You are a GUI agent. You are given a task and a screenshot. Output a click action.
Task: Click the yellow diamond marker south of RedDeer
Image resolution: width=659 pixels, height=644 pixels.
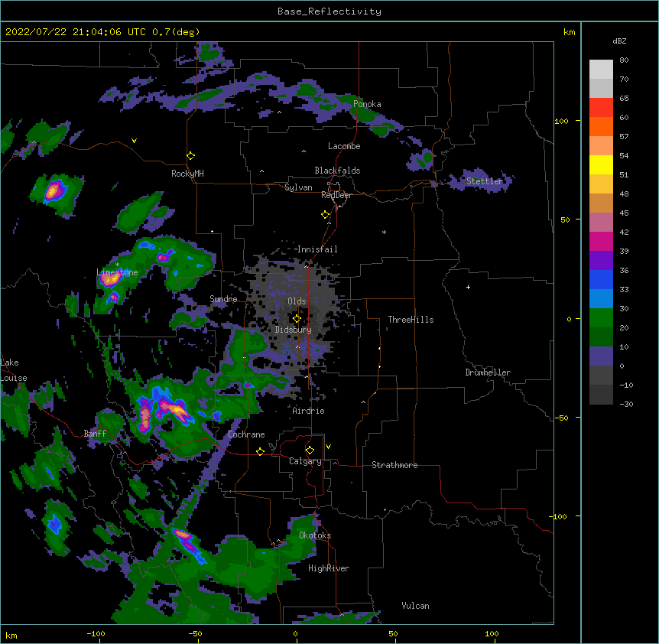(x=326, y=215)
